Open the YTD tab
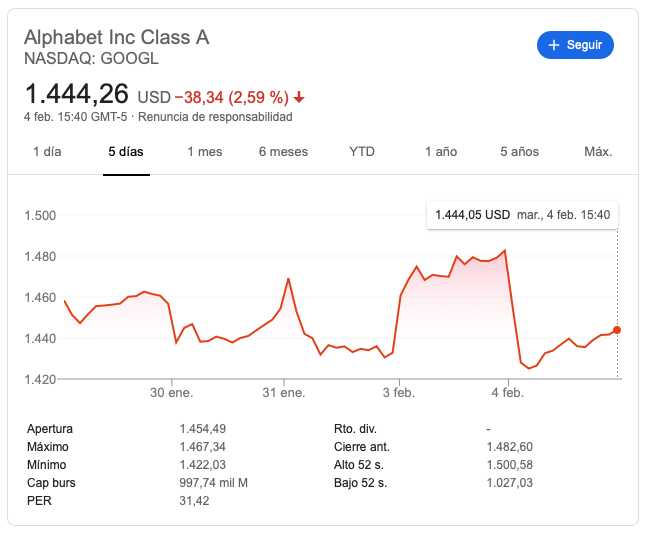646x534 pixels. click(x=362, y=152)
